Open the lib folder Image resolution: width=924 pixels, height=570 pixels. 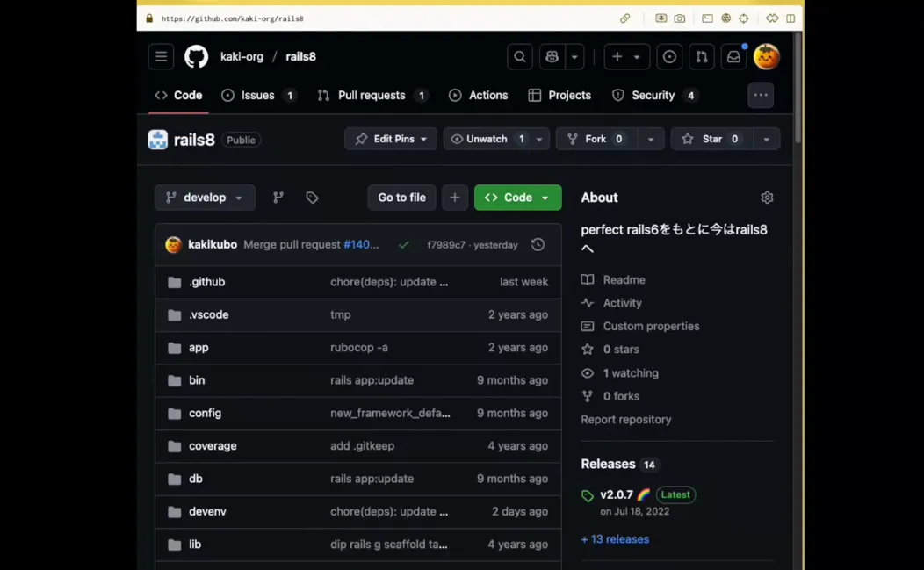tap(195, 545)
